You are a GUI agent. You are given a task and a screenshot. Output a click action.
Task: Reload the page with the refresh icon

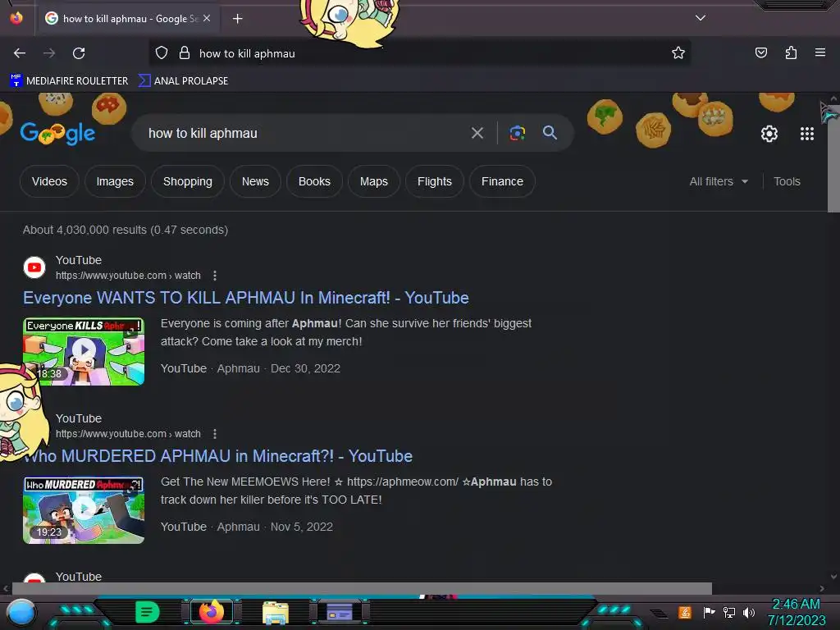click(79, 53)
